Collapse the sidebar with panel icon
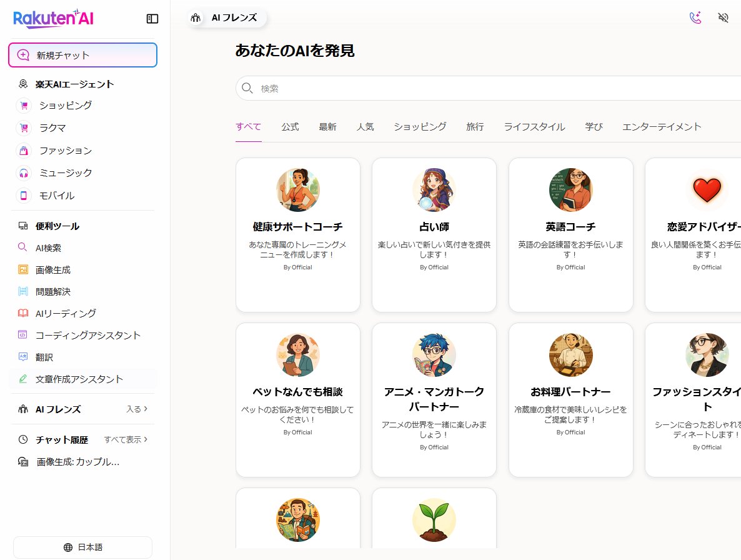Image resolution: width=741 pixels, height=560 pixels. coord(152,18)
